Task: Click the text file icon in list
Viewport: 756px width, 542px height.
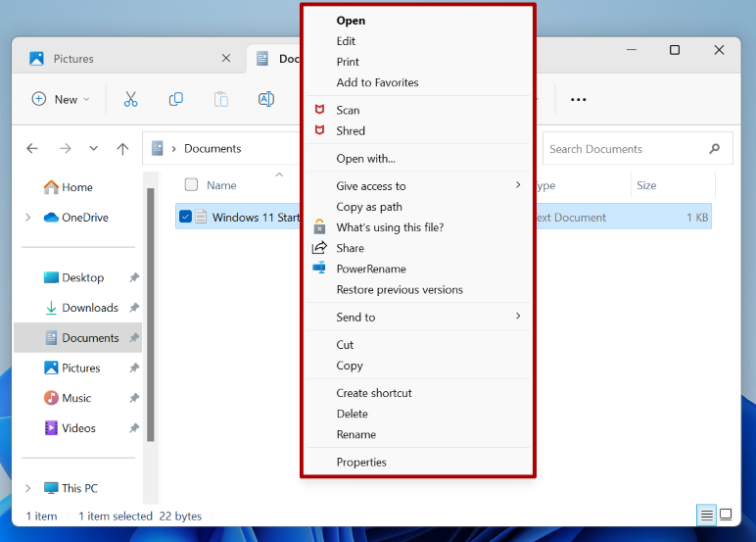Action: coord(201,217)
